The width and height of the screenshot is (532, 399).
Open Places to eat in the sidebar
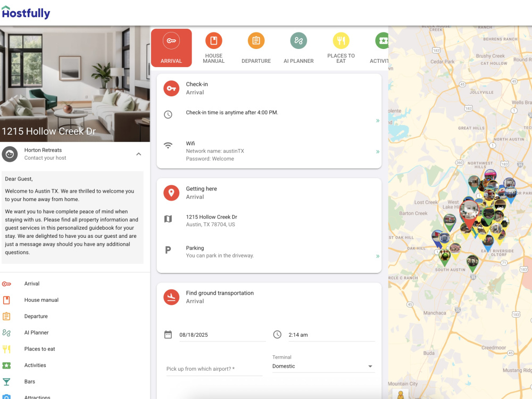(x=40, y=349)
